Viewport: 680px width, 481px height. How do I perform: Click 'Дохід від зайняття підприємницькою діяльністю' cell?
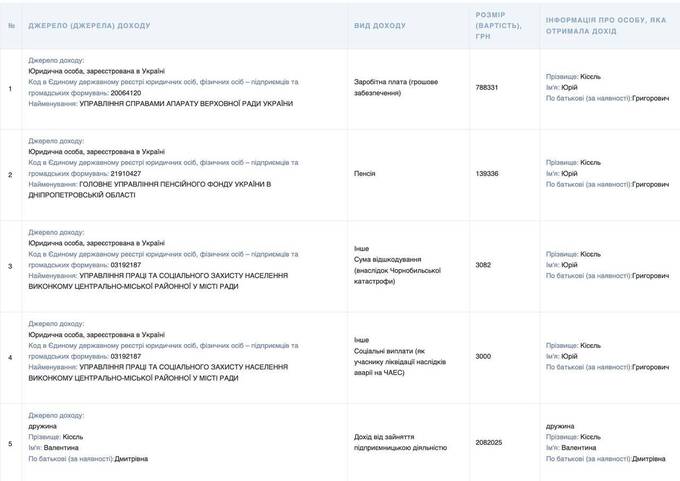click(x=400, y=442)
